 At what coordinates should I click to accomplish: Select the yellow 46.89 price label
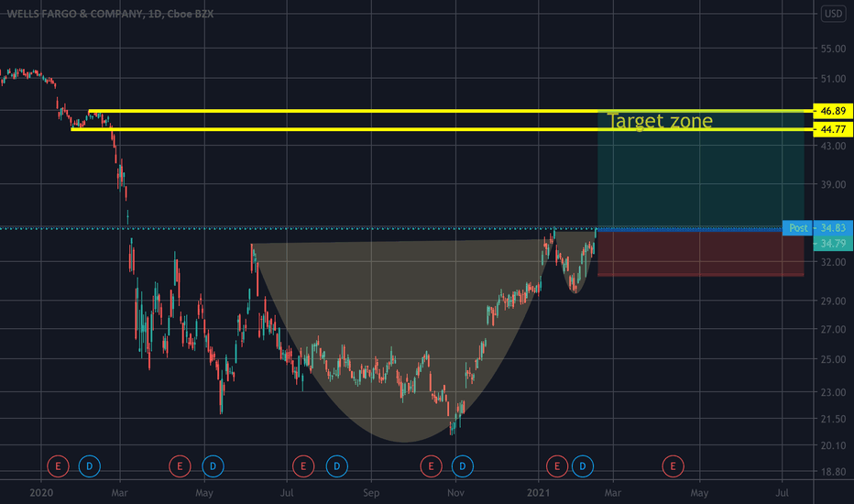(x=833, y=111)
